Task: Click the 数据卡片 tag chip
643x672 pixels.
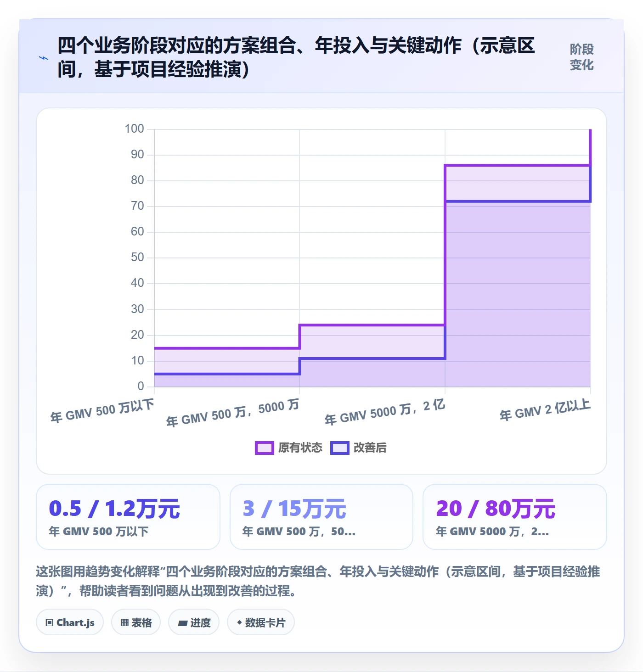Action: (x=261, y=622)
